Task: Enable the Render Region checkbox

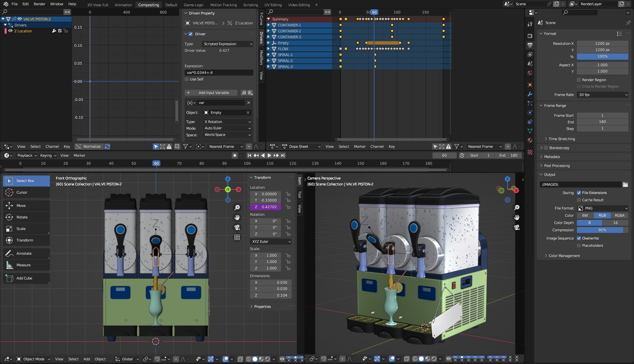Action: click(x=579, y=80)
